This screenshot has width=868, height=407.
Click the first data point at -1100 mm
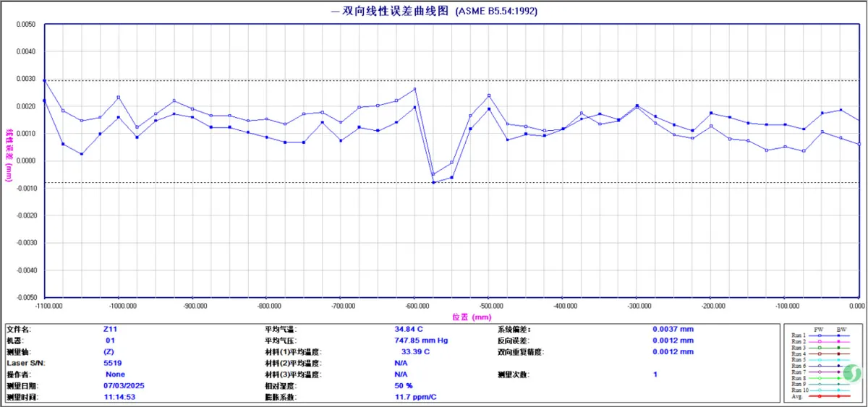(45, 80)
